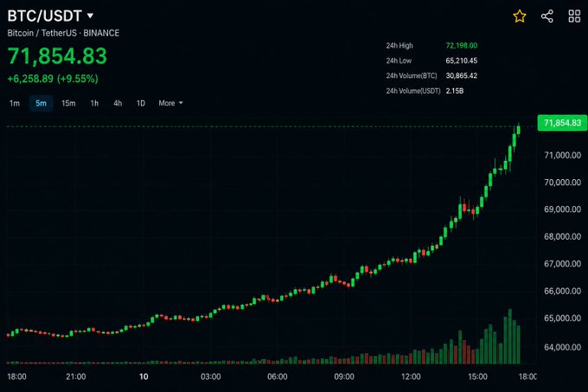
Task: Click the tallest green volume bar
Action: coord(509,336)
